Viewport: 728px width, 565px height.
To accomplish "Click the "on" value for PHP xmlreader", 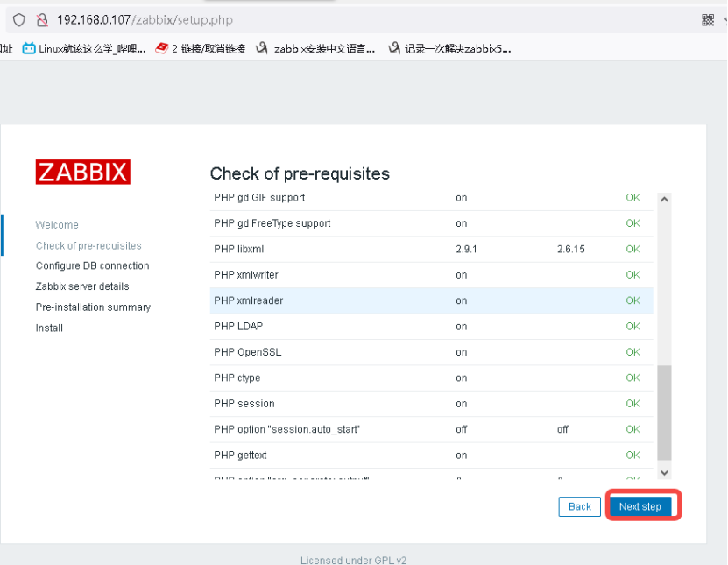I will [x=462, y=300].
